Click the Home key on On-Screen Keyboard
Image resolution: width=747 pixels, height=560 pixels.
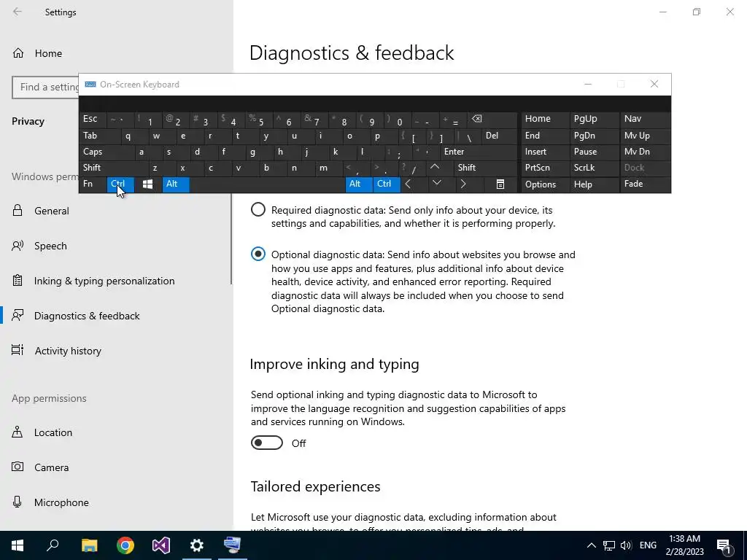point(545,119)
